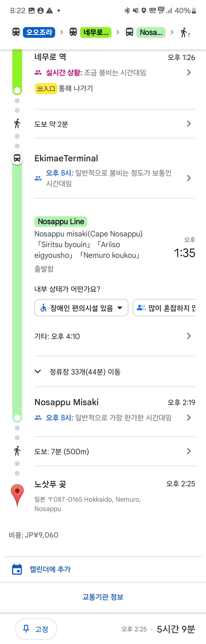The height and width of the screenshot is (644, 206).
Task: Select the 많이 혼잡하지 않음 crowd chip
Action: (x=164, y=308)
